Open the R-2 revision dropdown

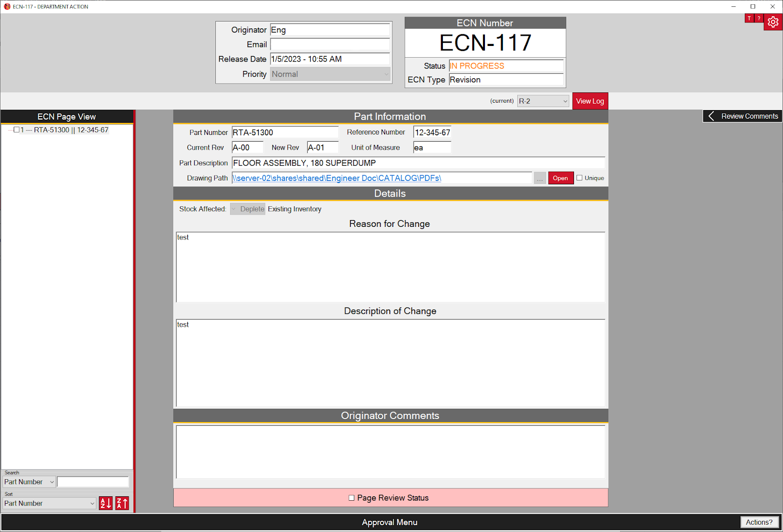[543, 101]
